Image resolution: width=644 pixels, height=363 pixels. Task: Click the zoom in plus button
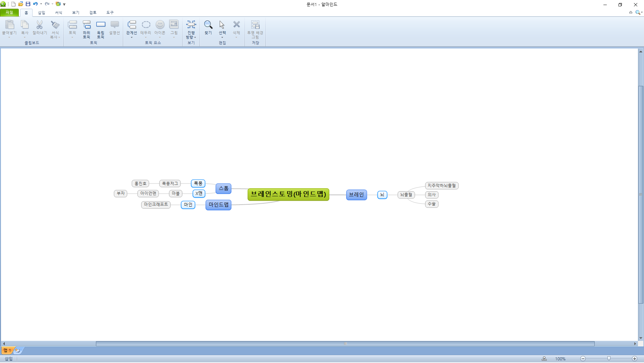[x=634, y=359]
